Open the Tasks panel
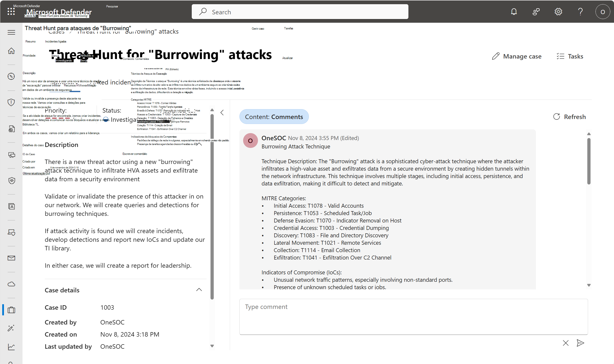614x364 pixels. pos(570,56)
